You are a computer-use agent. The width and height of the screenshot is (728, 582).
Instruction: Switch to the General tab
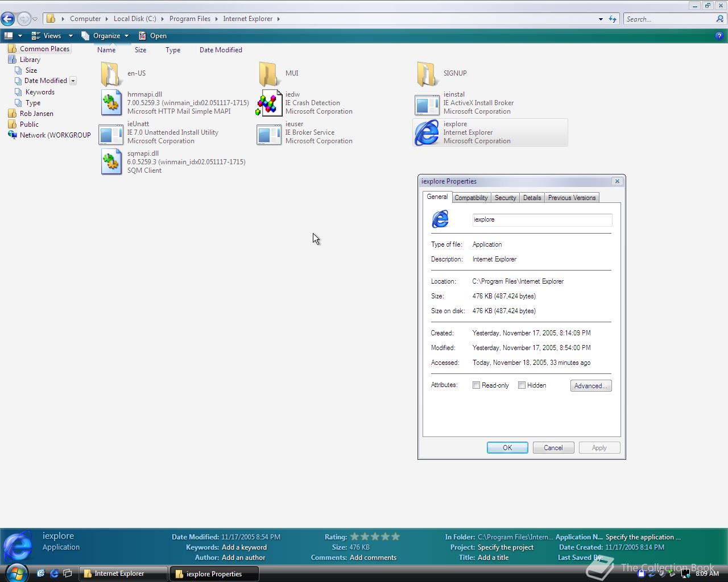pos(437,197)
